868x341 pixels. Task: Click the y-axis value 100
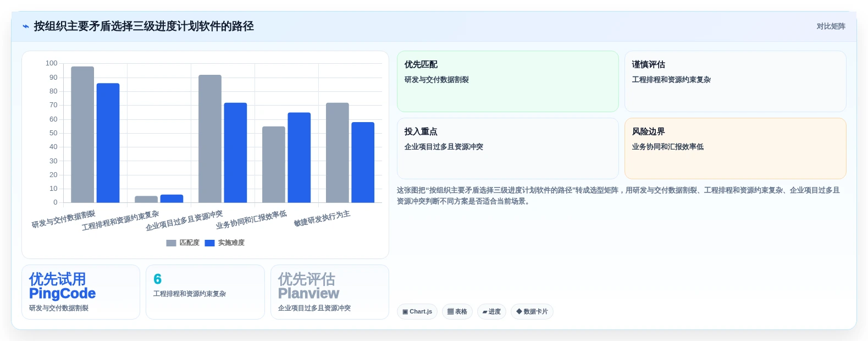click(52, 63)
